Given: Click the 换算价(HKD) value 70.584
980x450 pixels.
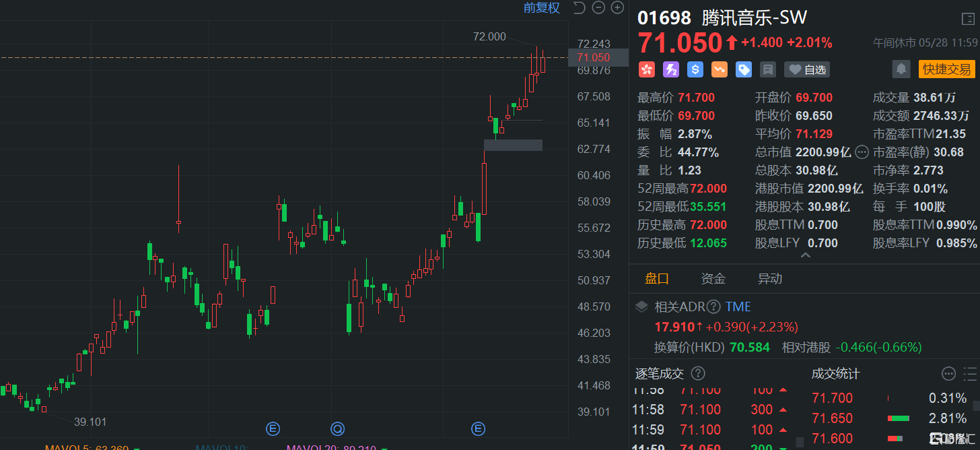Looking at the screenshot, I should point(750,348).
